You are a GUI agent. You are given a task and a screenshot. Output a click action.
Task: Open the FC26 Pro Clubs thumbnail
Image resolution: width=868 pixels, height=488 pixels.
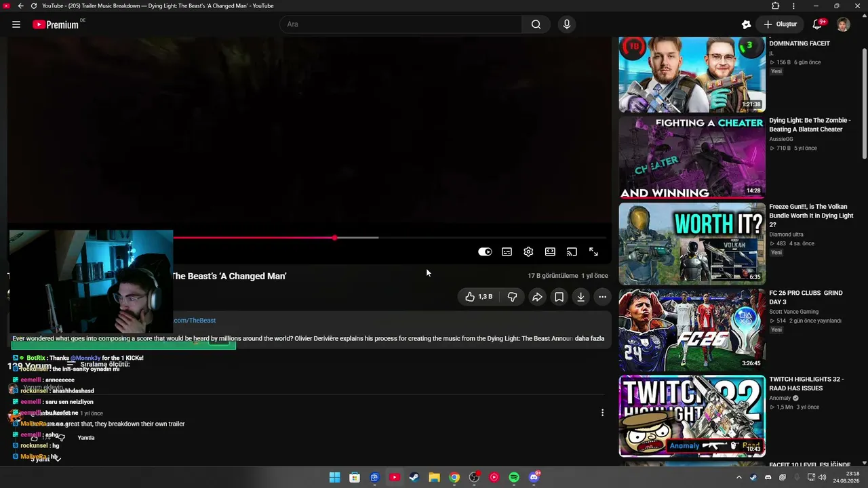692,330
